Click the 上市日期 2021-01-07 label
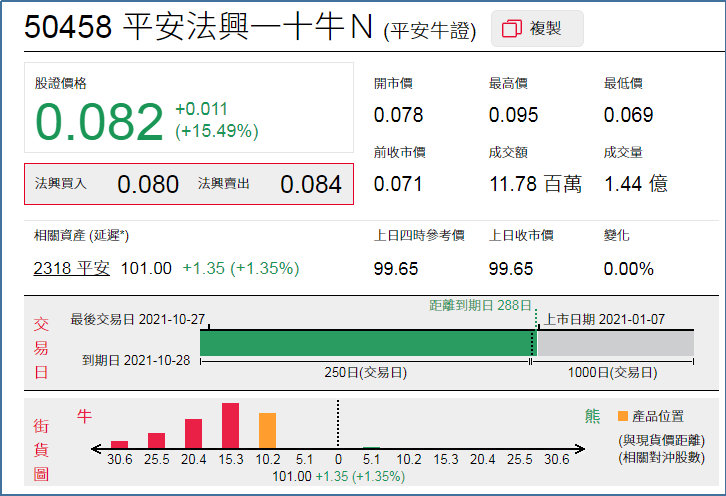Image resolution: width=726 pixels, height=496 pixels. pyautogui.click(x=604, y=320)
